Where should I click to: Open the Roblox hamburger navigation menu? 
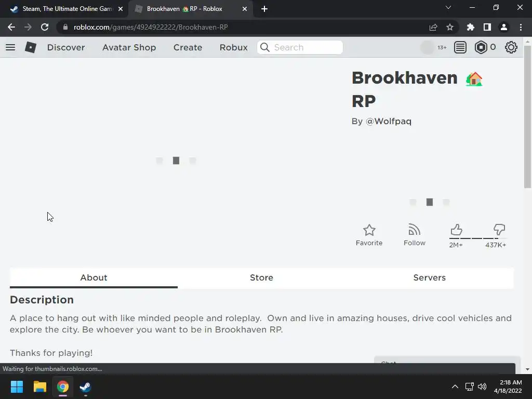(10, 47)
